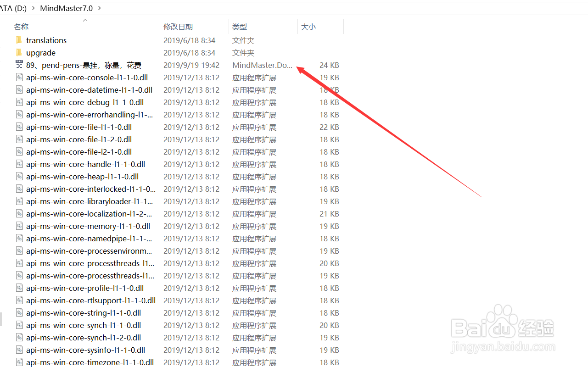Select the upgrade folder name
Image resolution: width=588 pixels, height=367 pixels.
click(x=41, y=53)
